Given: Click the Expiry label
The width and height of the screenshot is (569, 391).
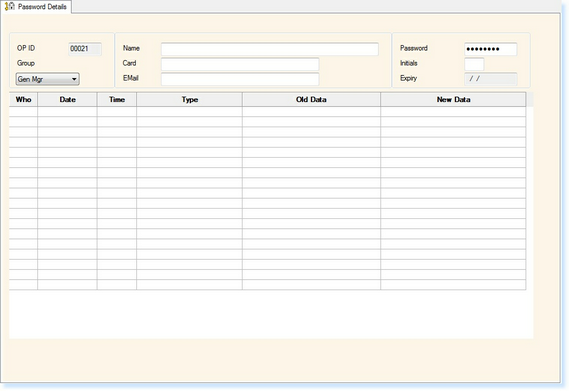Looking at the screenshot, I should pyautogui.click(x=409, y=78).
